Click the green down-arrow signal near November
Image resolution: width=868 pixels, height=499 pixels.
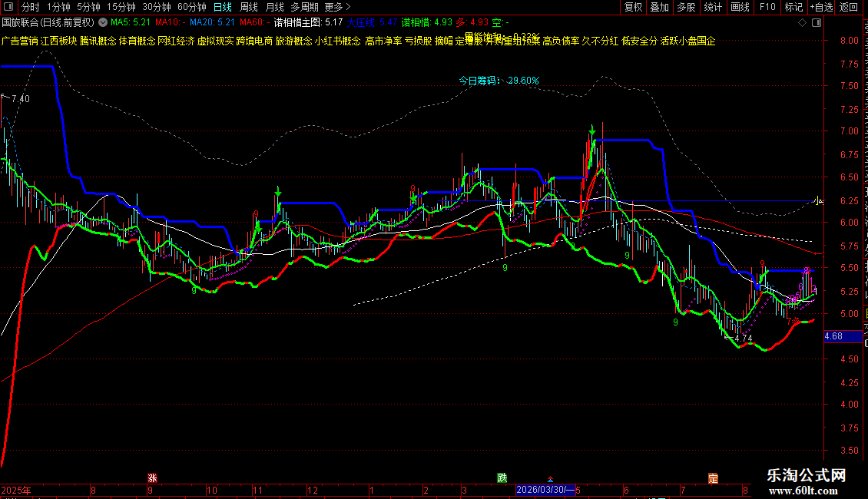pyautogui.click(x=278, y=192)
